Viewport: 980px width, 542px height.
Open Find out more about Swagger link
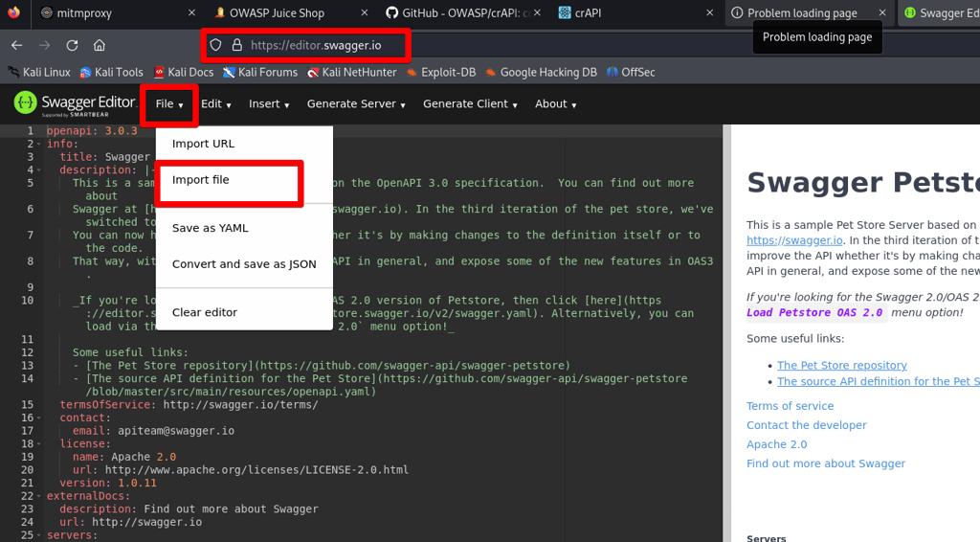[x=826, y=463]
